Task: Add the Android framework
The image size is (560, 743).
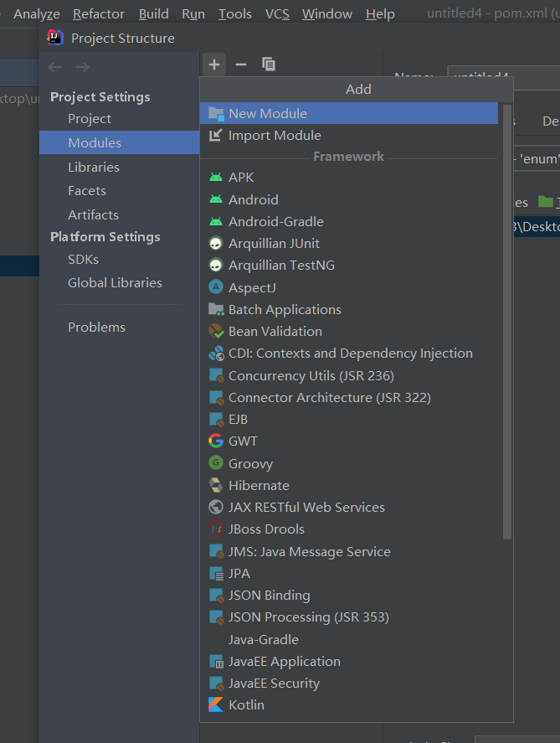Action: [349, 199]
